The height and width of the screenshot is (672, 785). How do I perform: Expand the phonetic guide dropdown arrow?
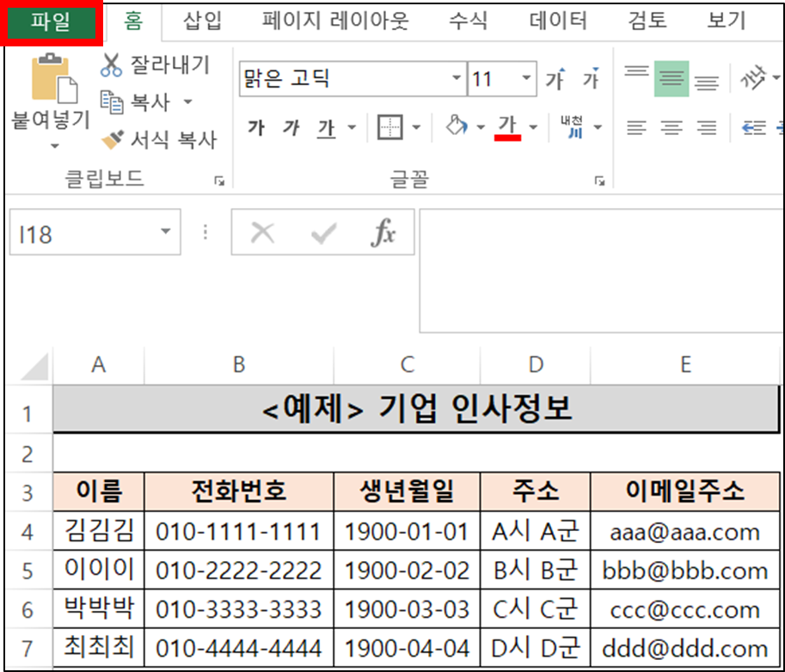598,127
